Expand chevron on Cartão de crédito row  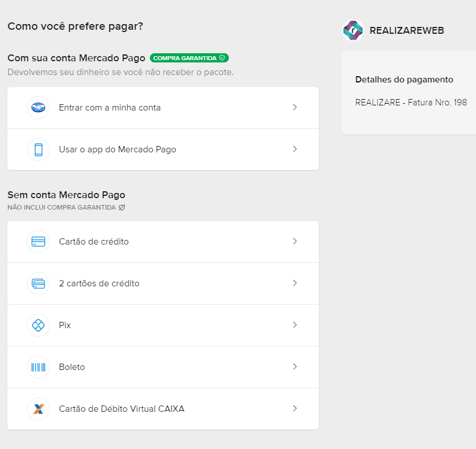(295, 241)
